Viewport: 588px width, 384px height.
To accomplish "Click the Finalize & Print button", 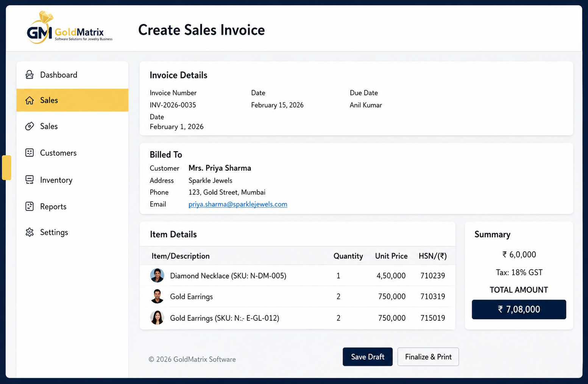I will [428, 357].
